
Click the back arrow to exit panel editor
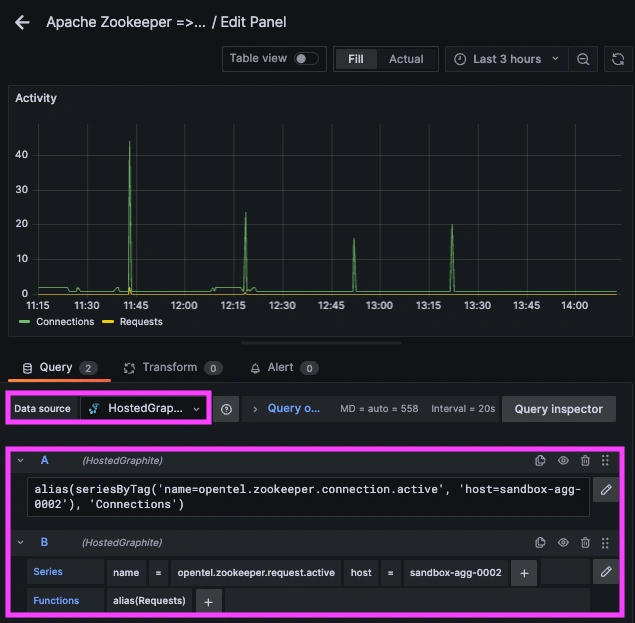(22, 22)
